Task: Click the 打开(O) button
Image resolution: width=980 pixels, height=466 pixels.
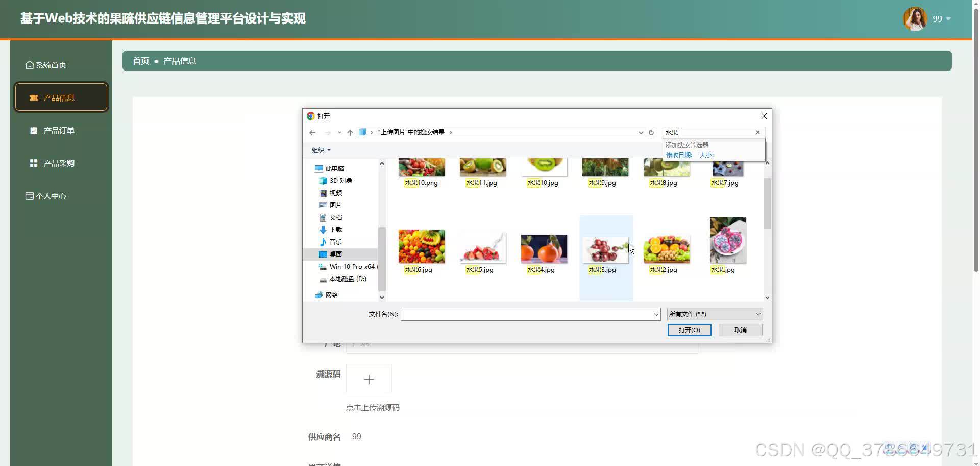Action: click(689, 330)
